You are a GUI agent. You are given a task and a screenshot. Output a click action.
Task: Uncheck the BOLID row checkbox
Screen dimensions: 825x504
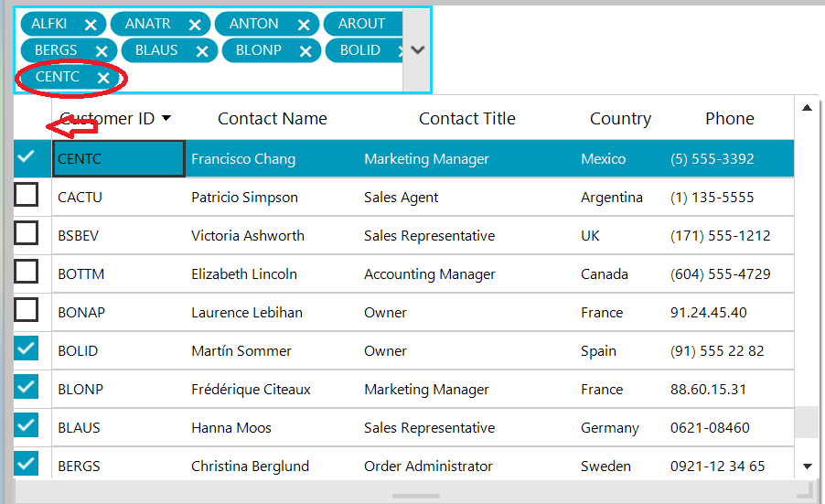(x=27, y=349)
